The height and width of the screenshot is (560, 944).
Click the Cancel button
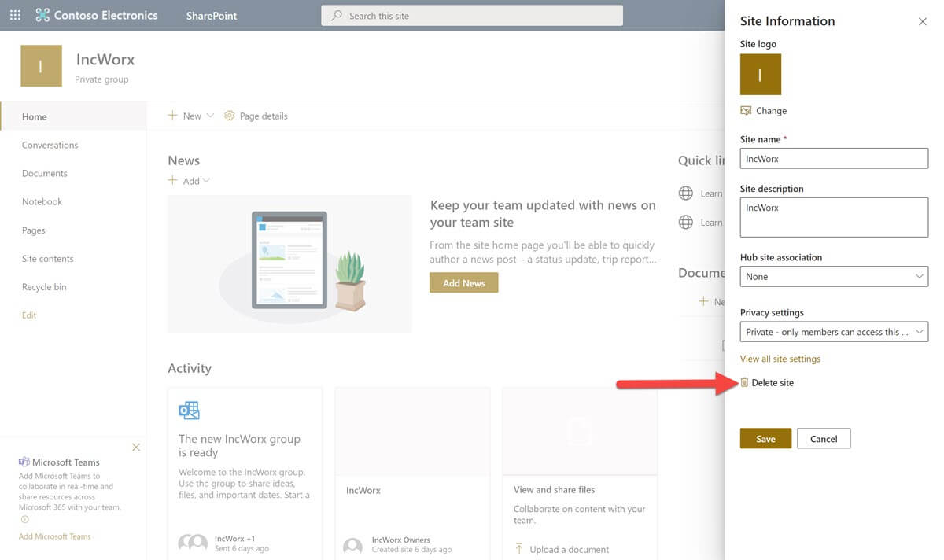(x=824, y=439)
